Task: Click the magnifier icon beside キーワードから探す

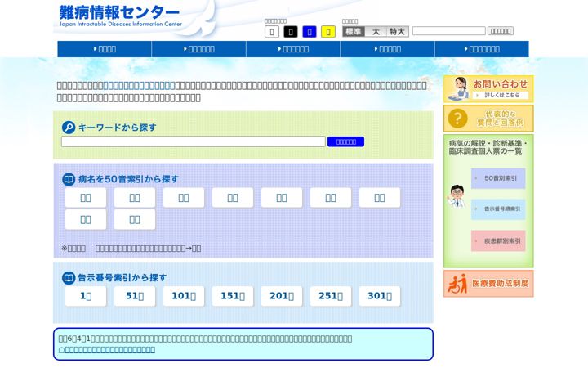Action: pos(69,128)
